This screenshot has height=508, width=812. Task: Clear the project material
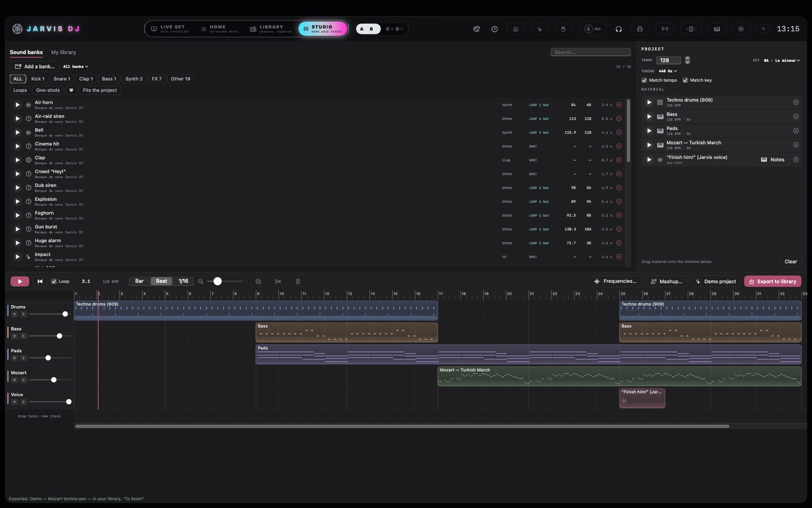(791, 261)
